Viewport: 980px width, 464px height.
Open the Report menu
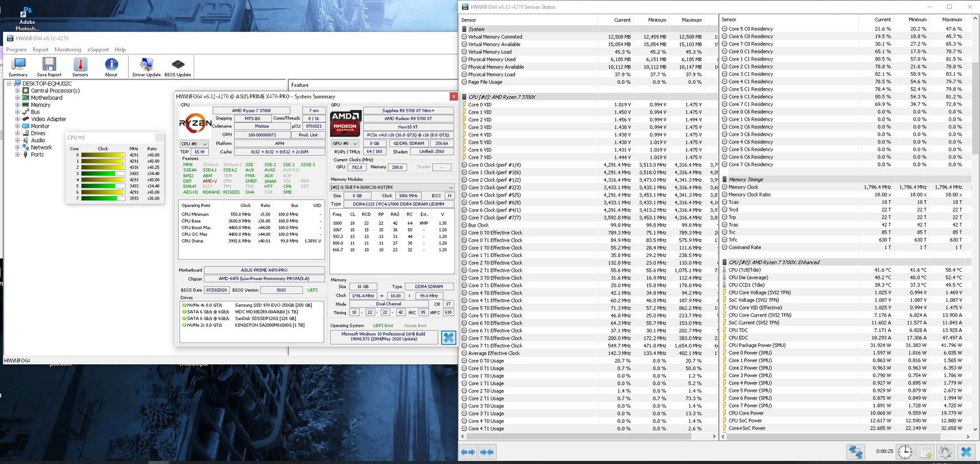[40, 50]
